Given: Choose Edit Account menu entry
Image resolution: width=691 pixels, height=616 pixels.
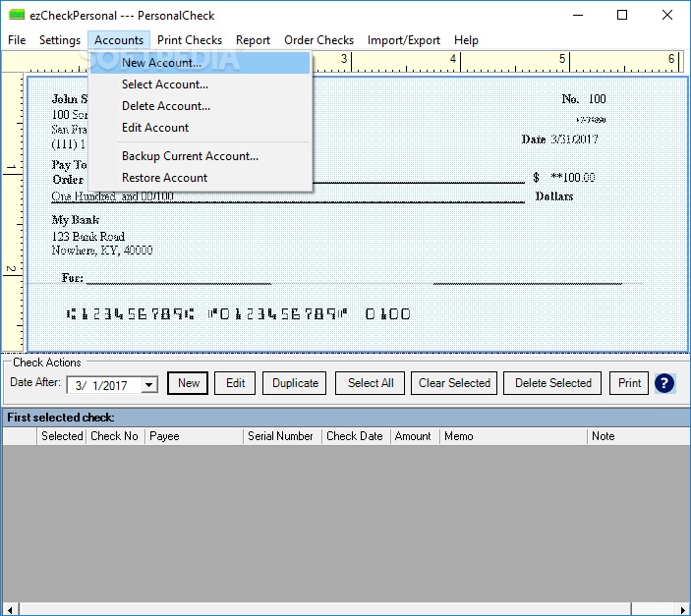Looking at the screenshot, I should click(x=201, y=128).
